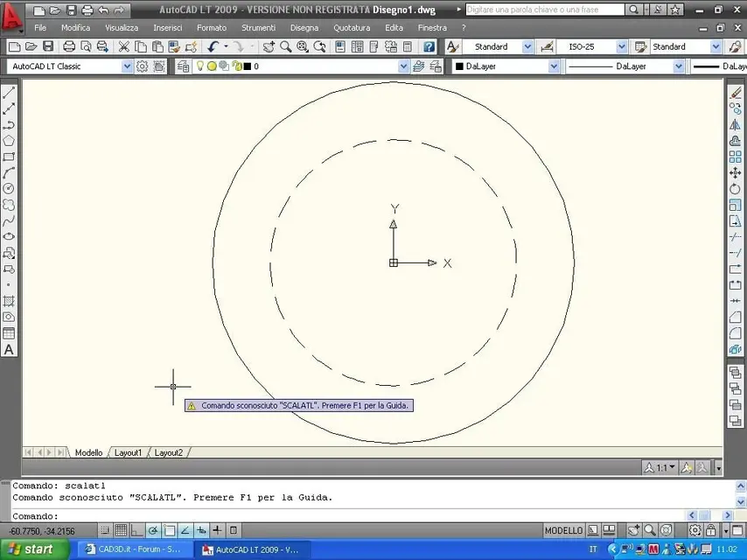The height and width of the screenshot is (560, 747).
Task: Select the Circle tool
Action: 9,189
